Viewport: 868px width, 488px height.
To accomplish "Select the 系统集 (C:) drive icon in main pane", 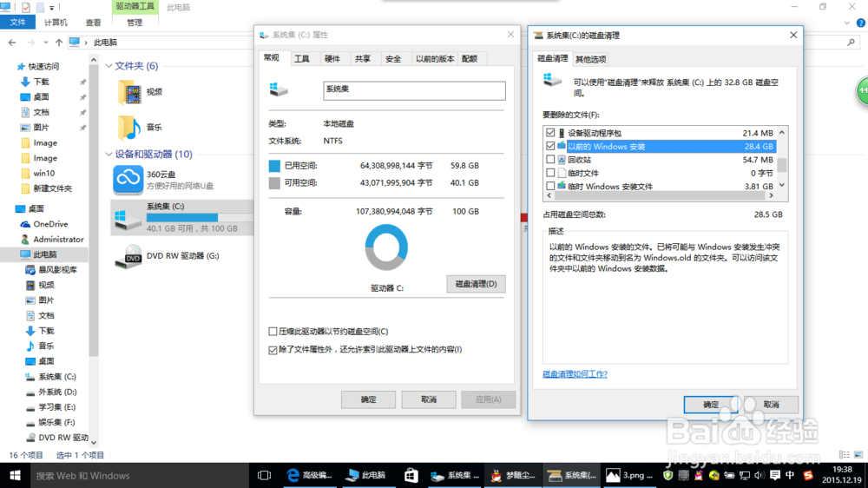I will [x=128, y=219].
